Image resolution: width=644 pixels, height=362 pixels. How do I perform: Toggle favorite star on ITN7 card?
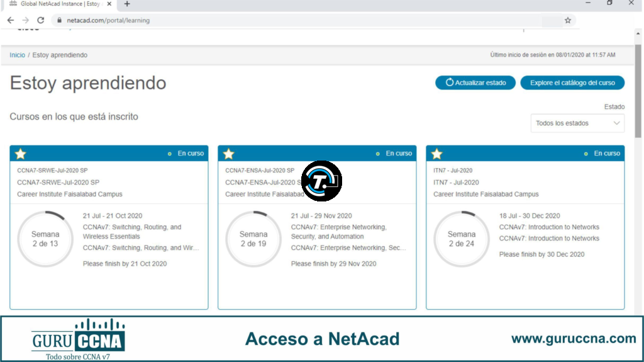tap(437, 154)
